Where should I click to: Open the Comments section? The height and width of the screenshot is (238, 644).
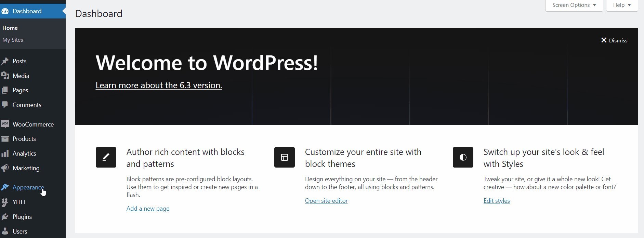point(33,105)
